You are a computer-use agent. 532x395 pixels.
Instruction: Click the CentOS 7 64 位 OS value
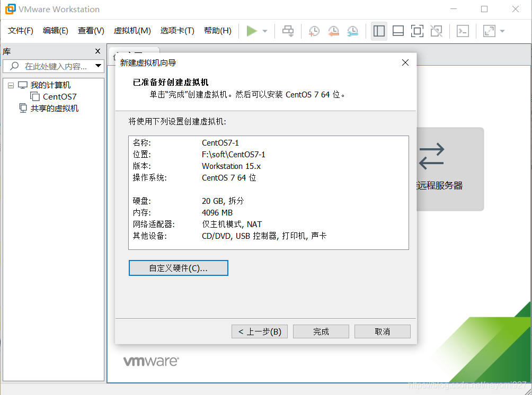[229, 178]
